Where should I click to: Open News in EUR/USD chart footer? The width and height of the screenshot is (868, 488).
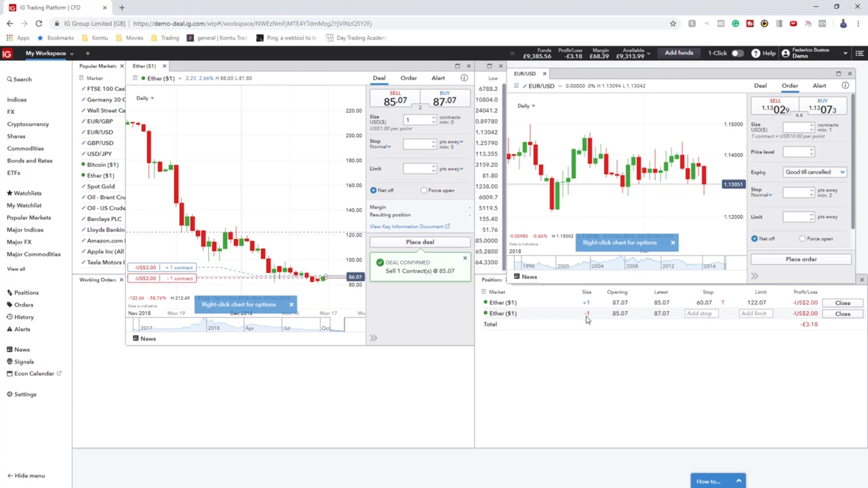[x=525, y=277]
